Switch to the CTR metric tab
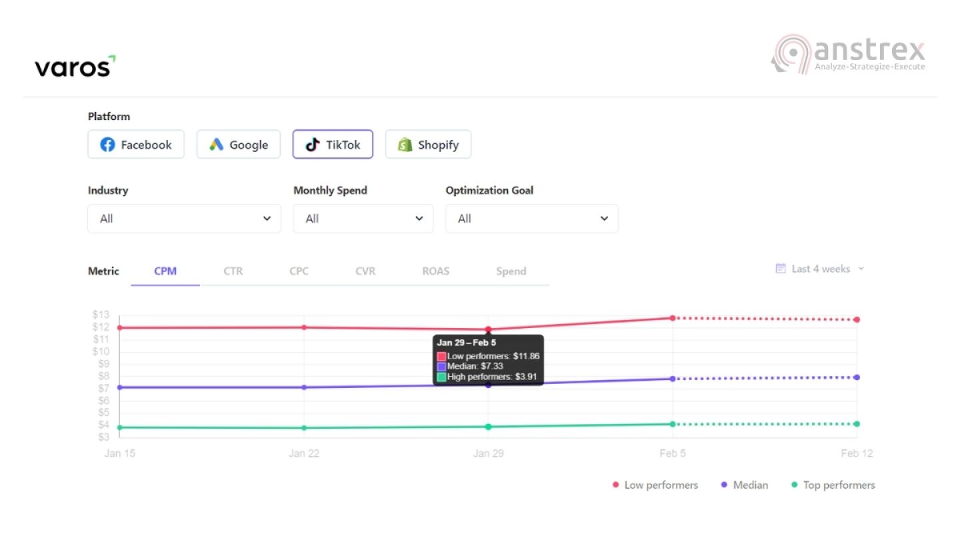Viewport: 960px width, 560px height. click(x=233, y=271)
